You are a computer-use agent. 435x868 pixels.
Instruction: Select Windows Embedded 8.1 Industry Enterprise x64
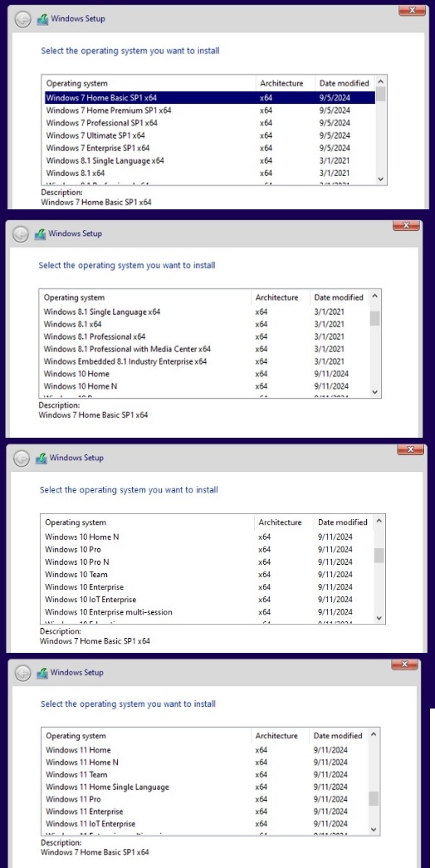coord(206,361)
